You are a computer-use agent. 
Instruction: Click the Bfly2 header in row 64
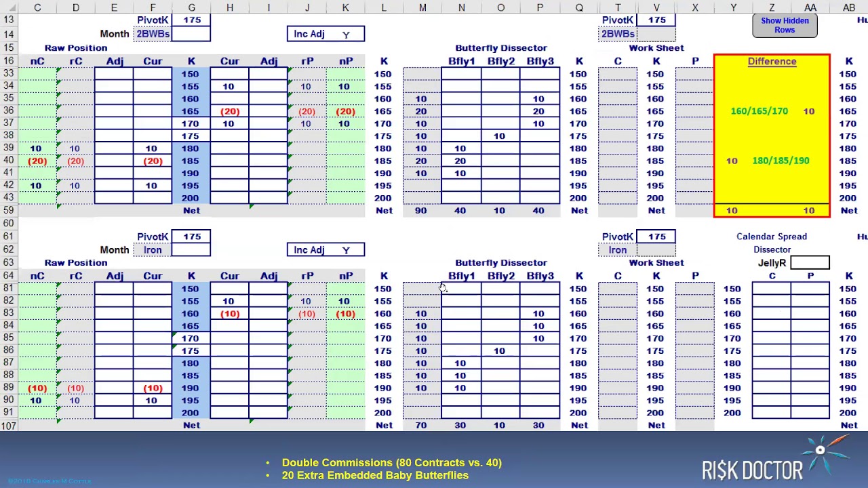pos(500,276)
